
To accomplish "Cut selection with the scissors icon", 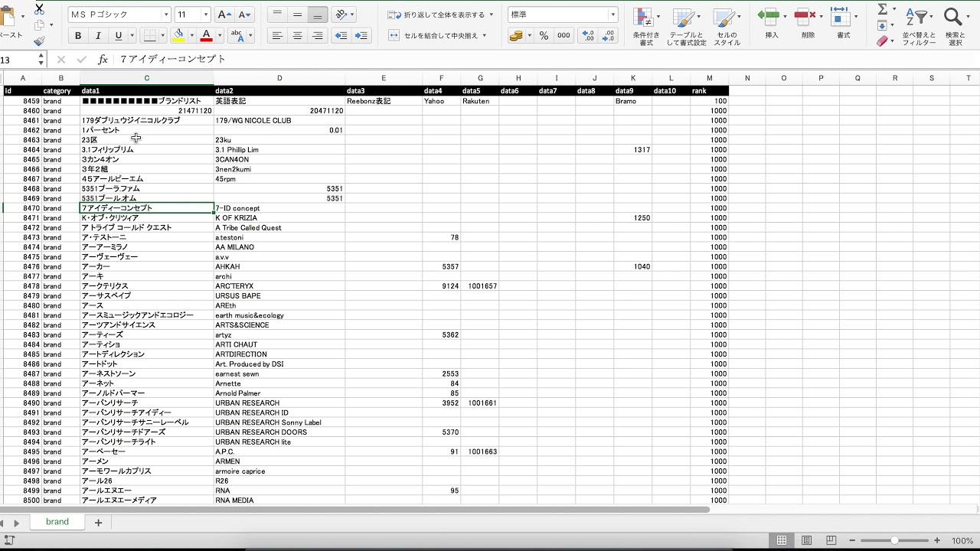I will point(39,8).
